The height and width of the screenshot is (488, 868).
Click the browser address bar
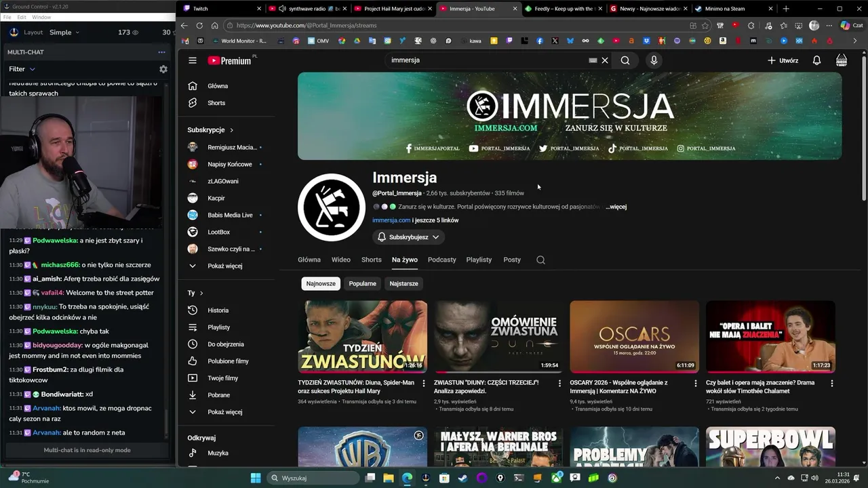point(461,26)
